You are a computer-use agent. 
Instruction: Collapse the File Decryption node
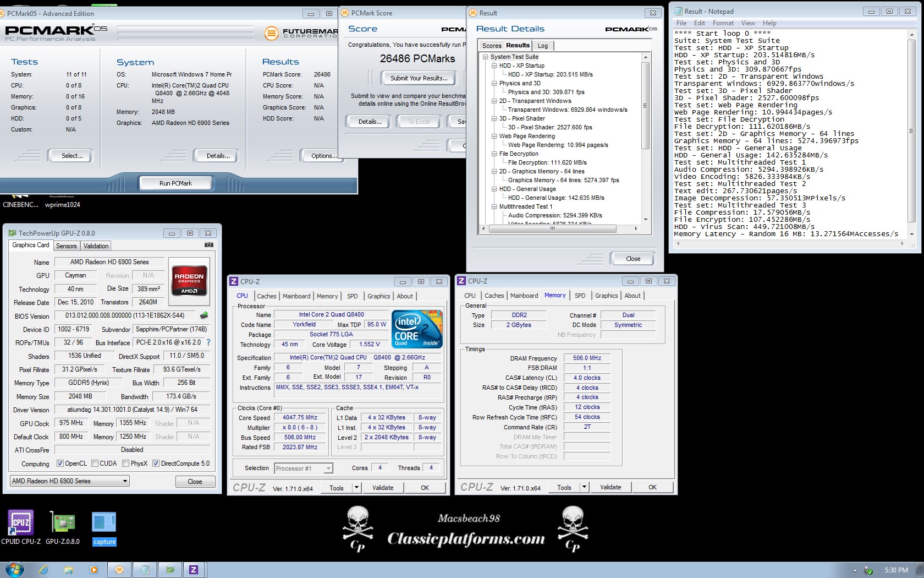[494, 154]
